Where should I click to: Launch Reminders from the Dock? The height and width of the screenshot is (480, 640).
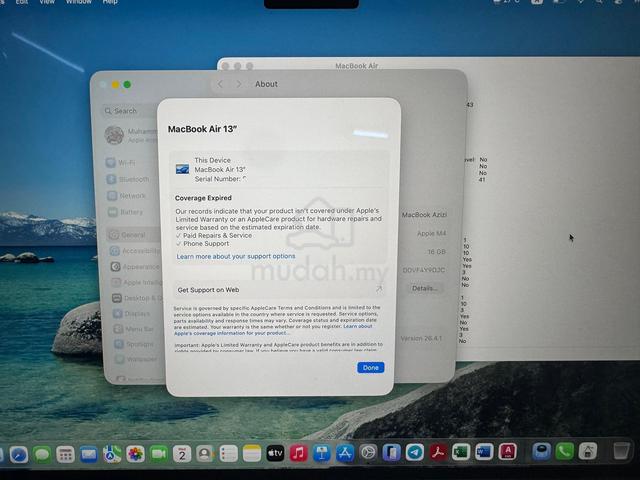229,453
